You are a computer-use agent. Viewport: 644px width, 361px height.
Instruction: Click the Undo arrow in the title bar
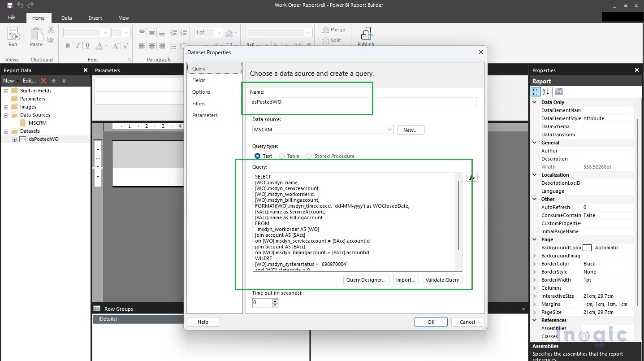20,5
